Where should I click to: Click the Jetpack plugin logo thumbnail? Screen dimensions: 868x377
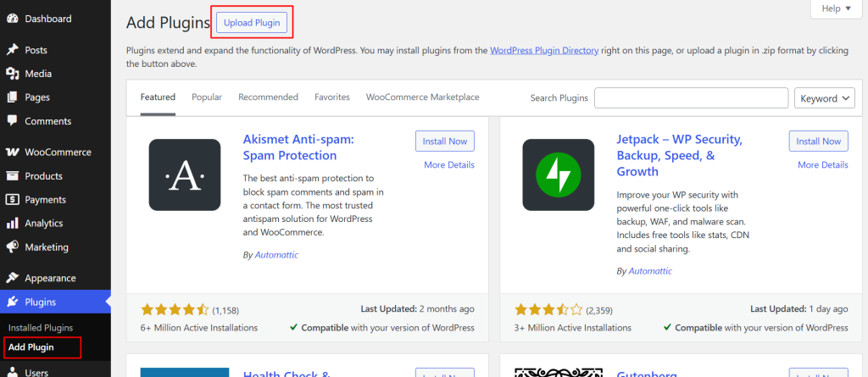click(559, 175)
